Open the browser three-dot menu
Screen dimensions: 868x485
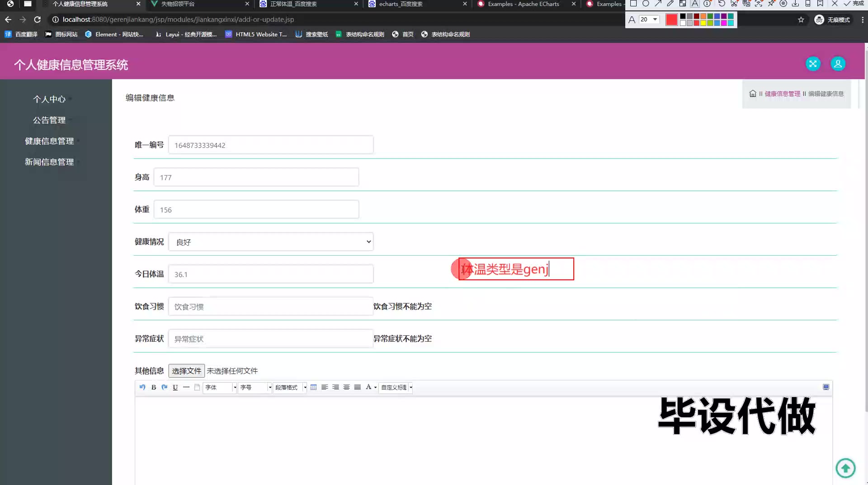pos(863,19)
